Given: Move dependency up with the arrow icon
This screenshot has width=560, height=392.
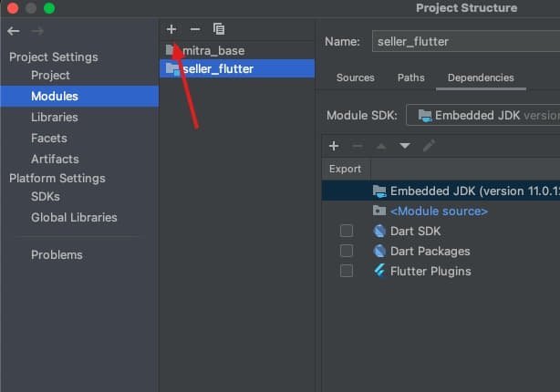Looking at the screenshot, I should point(381,146).
